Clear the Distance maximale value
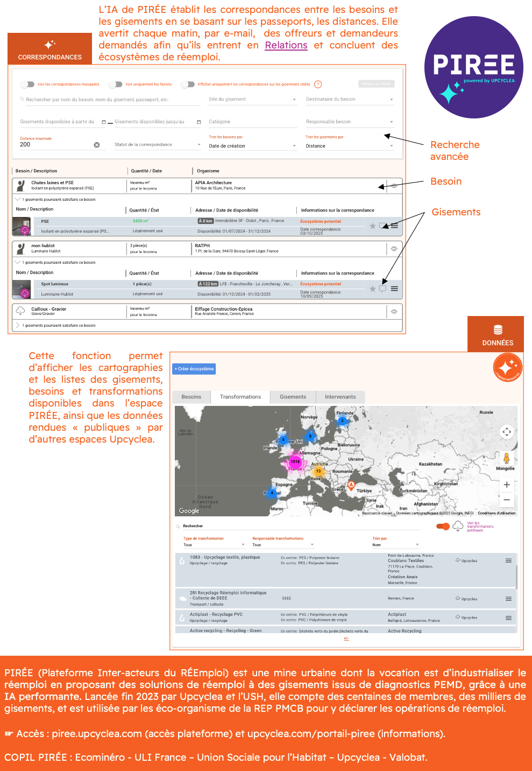The image size is (532, 771). point(97,145)
